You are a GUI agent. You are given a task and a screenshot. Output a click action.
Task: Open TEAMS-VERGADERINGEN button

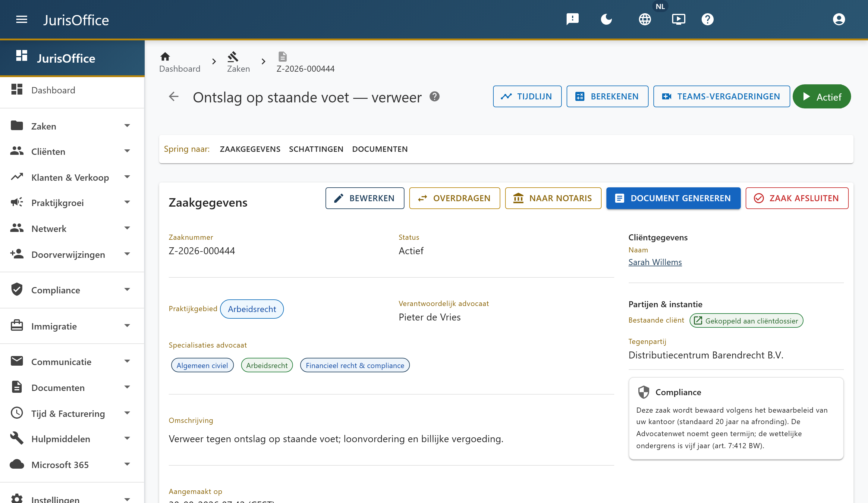tap(721, 96)
